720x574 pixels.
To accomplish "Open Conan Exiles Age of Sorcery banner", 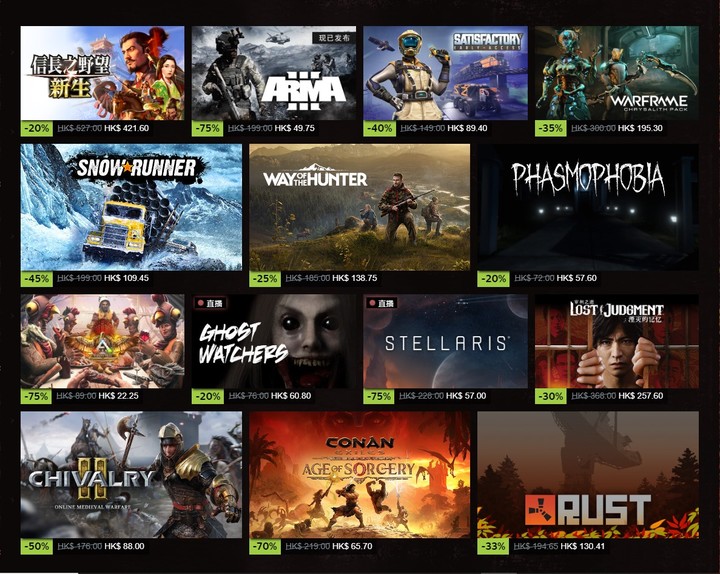I will [360, 475].
